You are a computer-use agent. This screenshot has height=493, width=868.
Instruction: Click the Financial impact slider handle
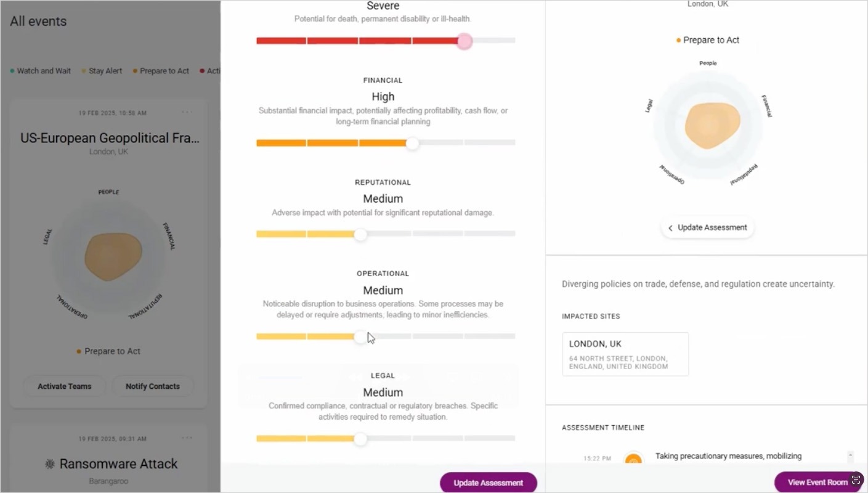coord(412,143)
